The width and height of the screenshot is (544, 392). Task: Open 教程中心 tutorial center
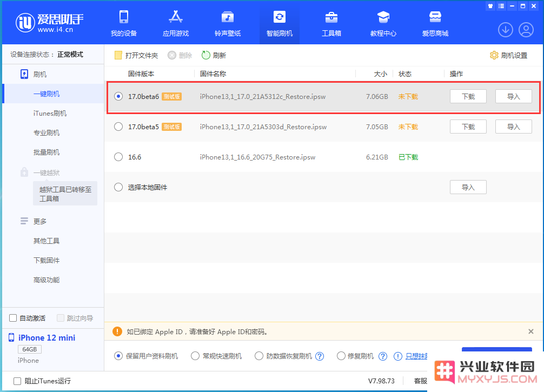[383, 23]
